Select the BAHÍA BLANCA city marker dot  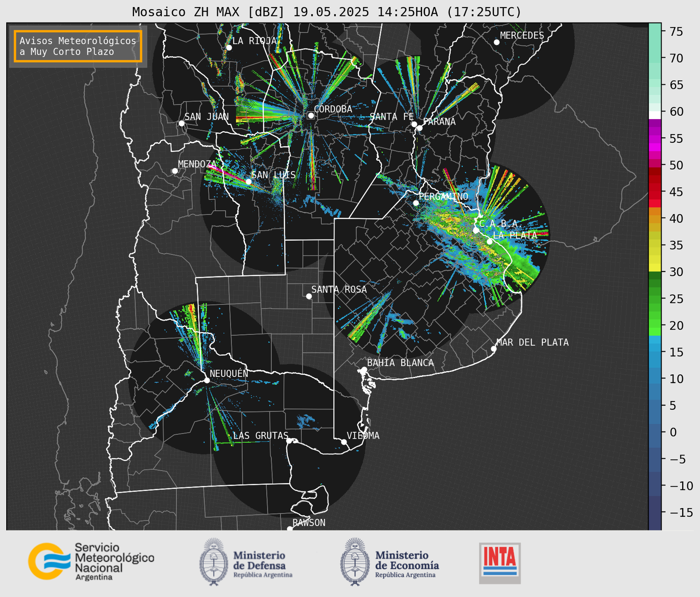pyautogui.click(x=364, y=369)
